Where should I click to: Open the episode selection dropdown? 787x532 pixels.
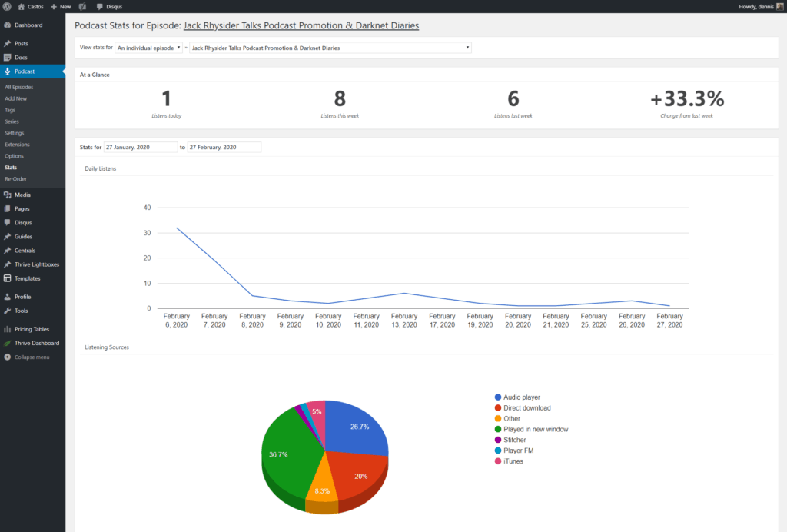(330, 48)
